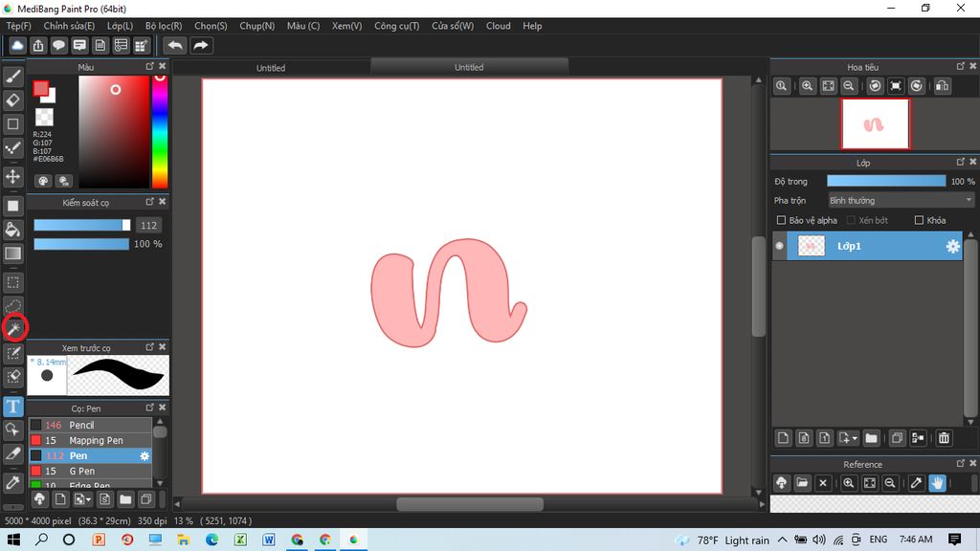
Task: Enable Bảo vệ alpha checkbox
Action: [781, 220]
